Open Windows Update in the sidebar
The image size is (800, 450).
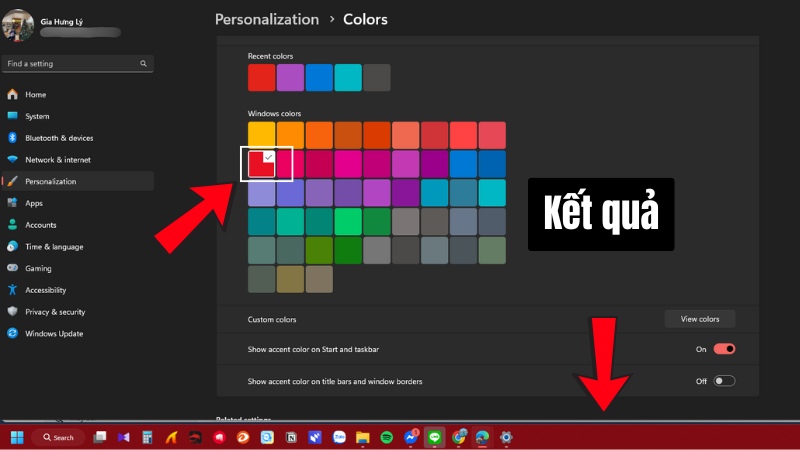coord(78,334)
